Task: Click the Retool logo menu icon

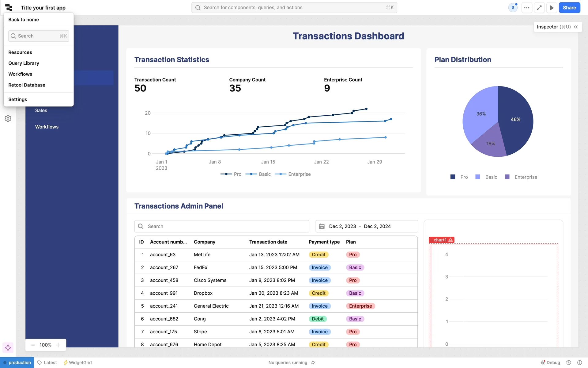Action: (9, 8)
